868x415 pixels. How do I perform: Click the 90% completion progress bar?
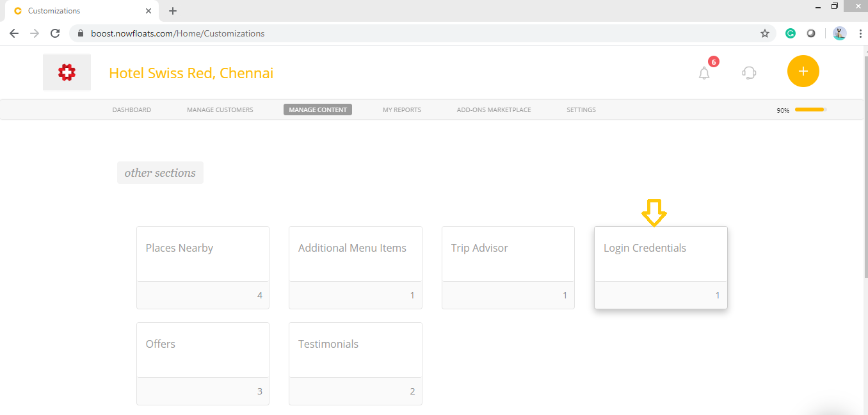pos(809,110)
